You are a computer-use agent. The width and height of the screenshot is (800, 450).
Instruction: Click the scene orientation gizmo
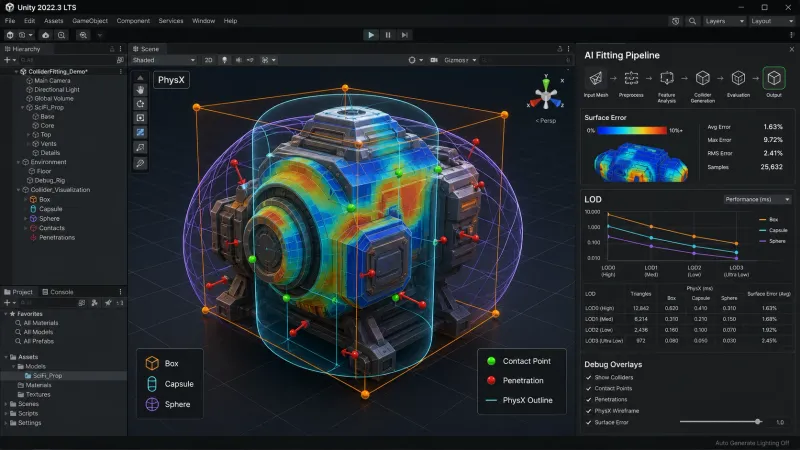546,95
